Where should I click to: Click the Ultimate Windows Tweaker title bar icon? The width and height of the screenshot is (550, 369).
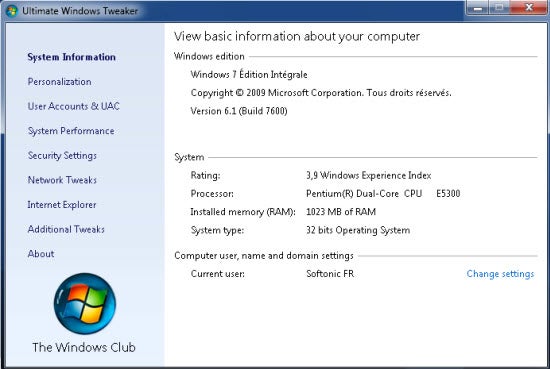coord(12,11)
